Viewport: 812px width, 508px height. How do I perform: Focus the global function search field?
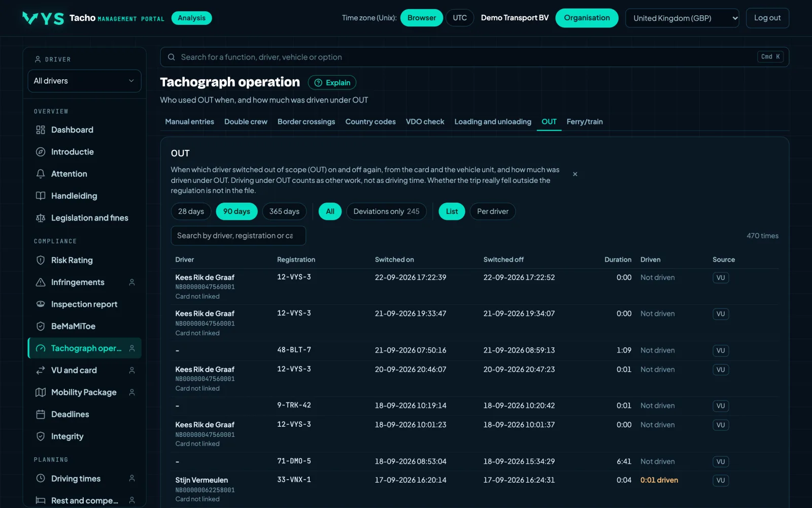point(475,57)
